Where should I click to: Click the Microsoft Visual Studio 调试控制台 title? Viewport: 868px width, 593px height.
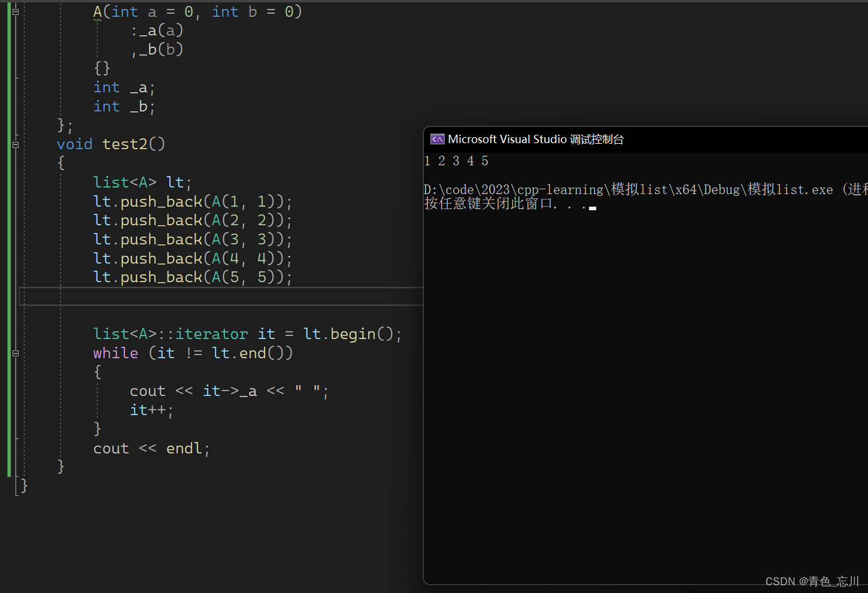pos(536,139)
